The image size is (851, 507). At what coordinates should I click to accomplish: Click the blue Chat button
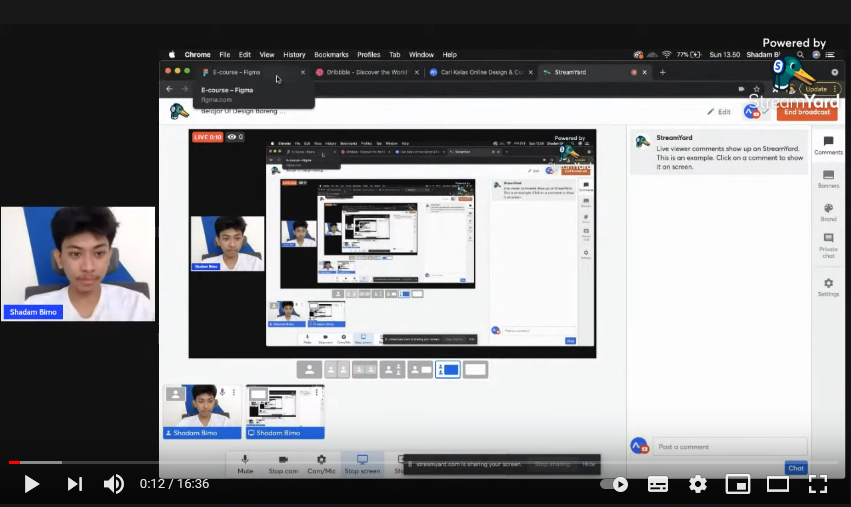click(x=796, y=468)
